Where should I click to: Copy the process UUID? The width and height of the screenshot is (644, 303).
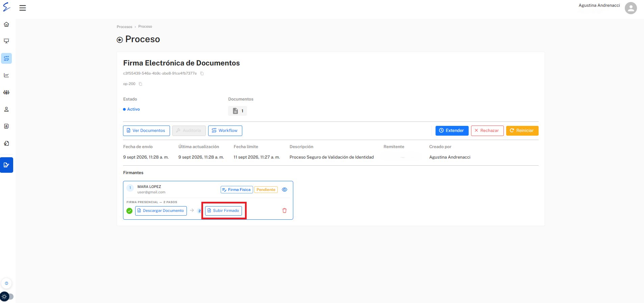(x=202, y=74)
